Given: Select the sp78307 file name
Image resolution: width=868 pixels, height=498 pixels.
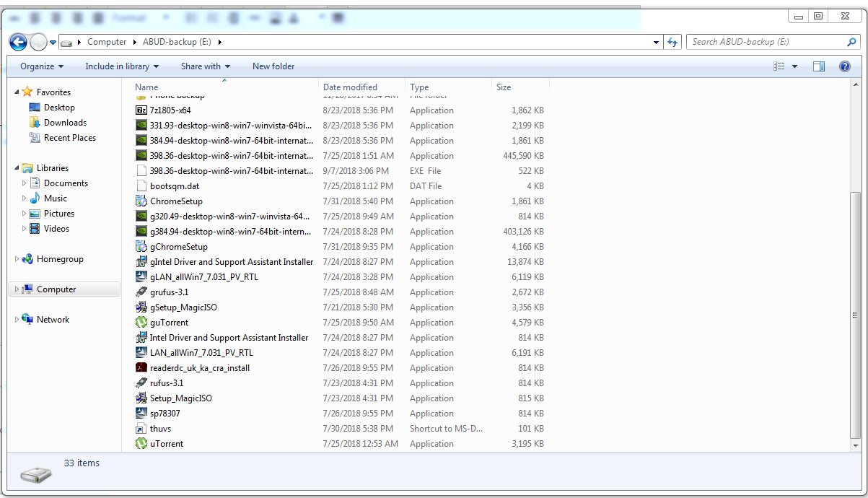Looking at the screenshot, I should (x=165, y=414).
